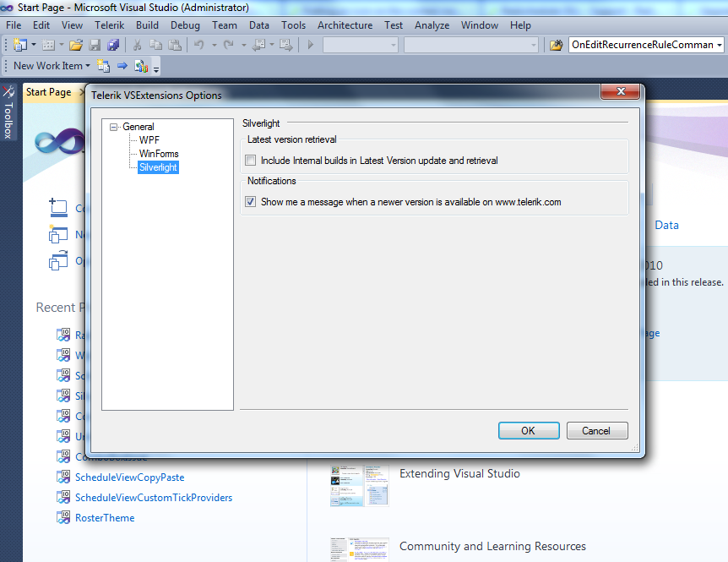Collapse the General tree node
The width and height of the screenshot is (728, 562).
tap(114, 127)
